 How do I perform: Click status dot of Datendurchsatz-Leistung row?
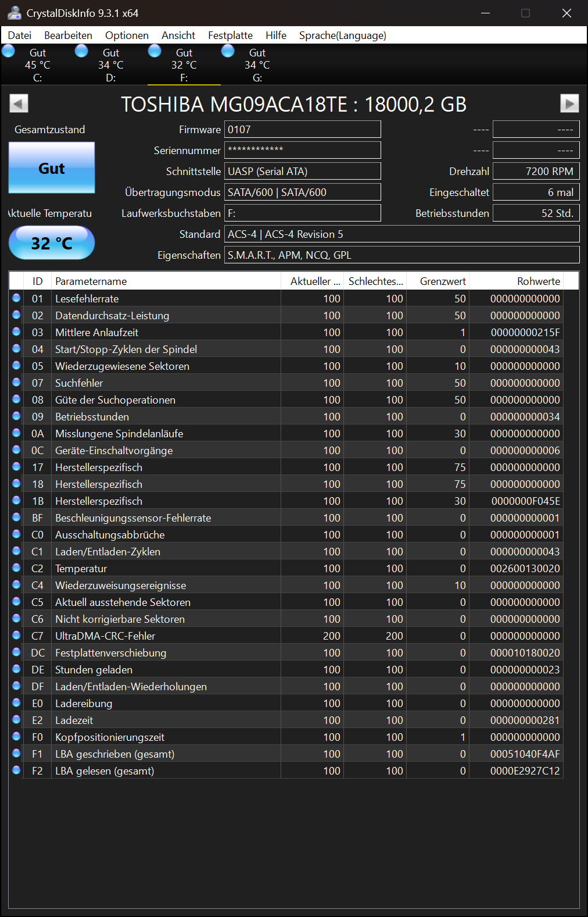[x=16, y=315]
